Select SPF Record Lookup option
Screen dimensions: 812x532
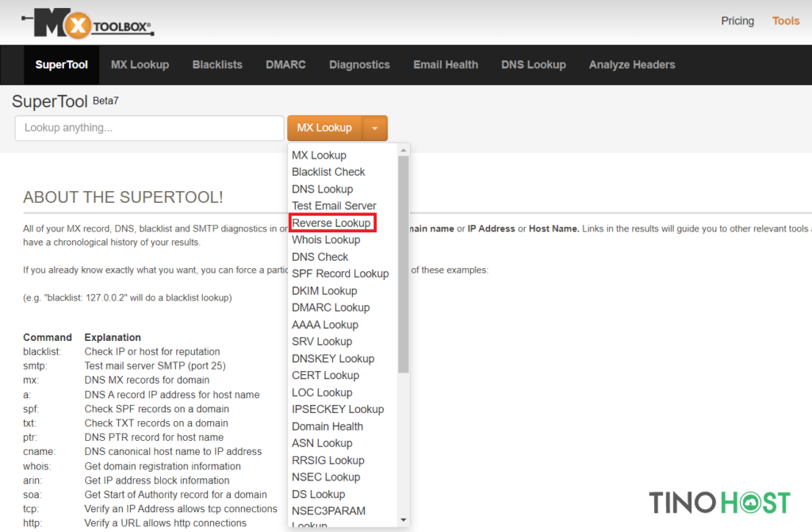tap(340, 274)
